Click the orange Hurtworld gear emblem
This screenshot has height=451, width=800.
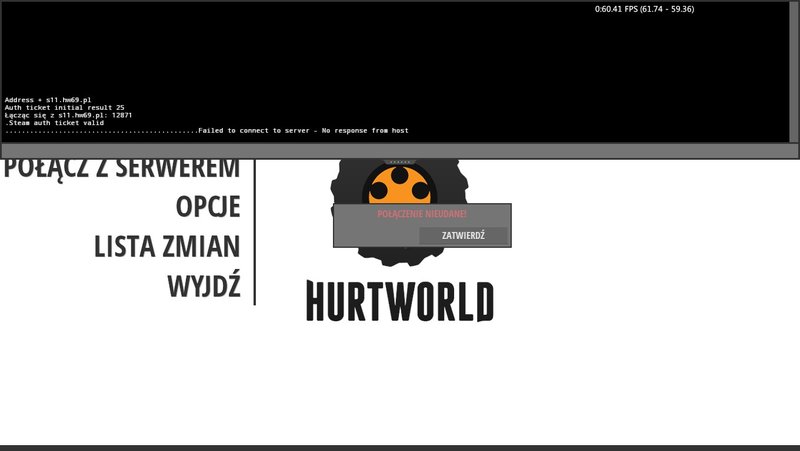point(399,186)
